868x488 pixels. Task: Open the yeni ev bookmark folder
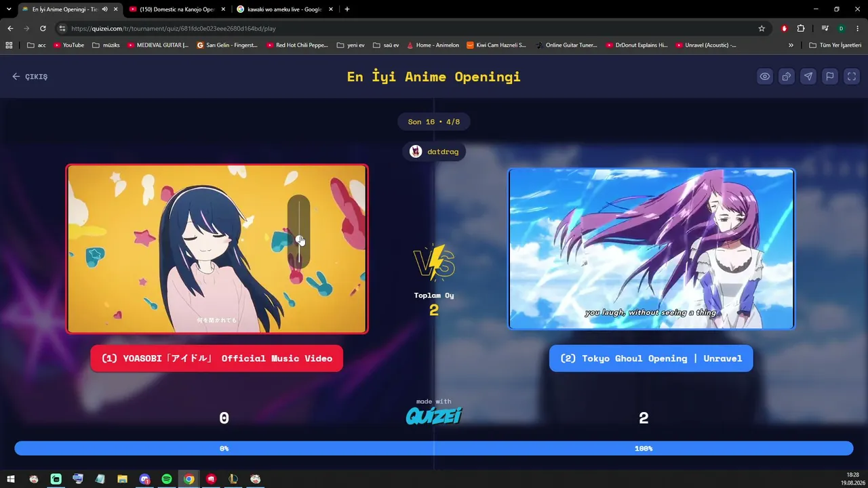click(x=351, y=45)
